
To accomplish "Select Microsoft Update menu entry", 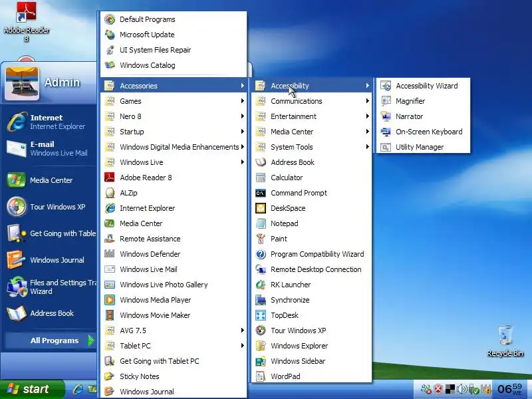I will [x=174, y=35].
